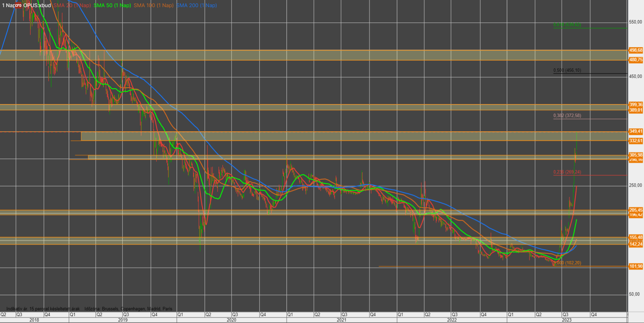Click the red CFD badge icon
Image resolution: width=644 pixels, height=323 pixels.
pos(18,5)
